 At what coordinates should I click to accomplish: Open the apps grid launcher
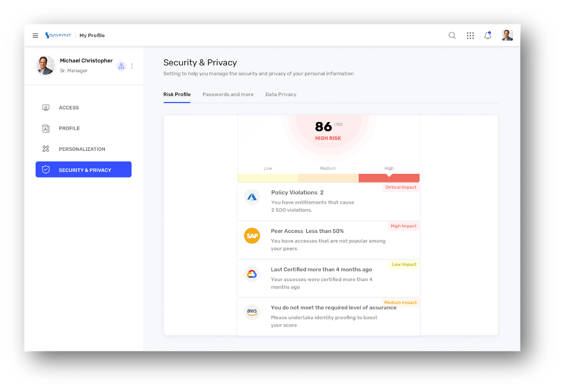470,35
